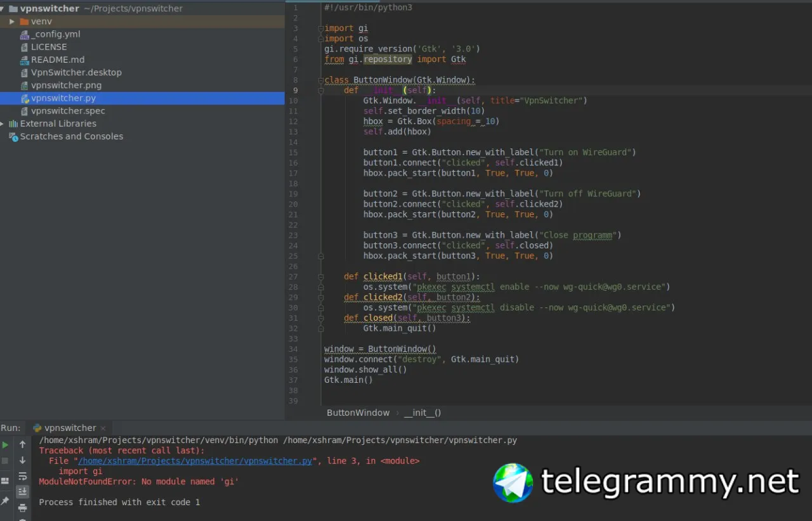The image size is (812, 521).
Task: Click the Python icon on the vpnswitcher run tab
Action: (x=37, y=428)
